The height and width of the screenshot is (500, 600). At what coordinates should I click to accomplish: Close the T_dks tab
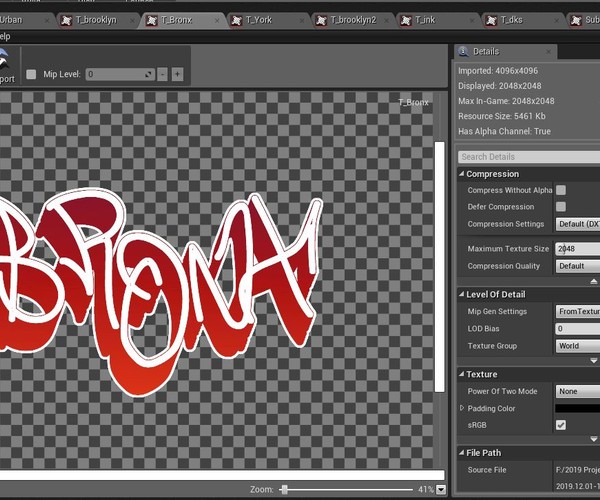click(x=557, y=21)
